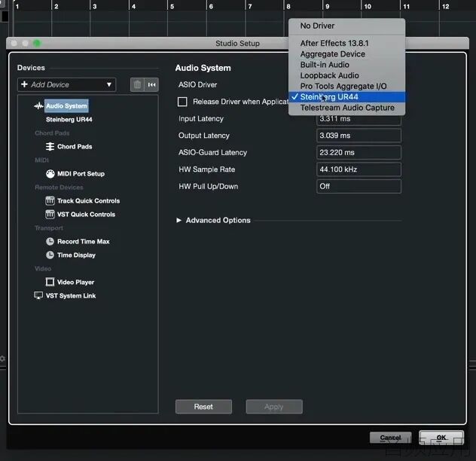476x461 pixels.
Task: Click bar 5 on the timeline ruler
Action: click(172, 6)
